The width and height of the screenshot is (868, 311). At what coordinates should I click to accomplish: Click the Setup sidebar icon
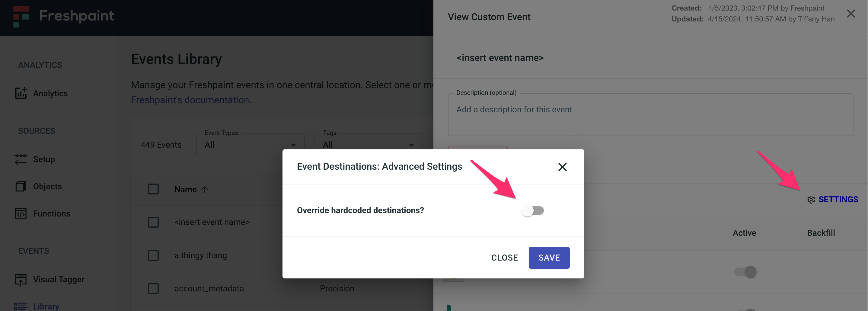point(21,159)
